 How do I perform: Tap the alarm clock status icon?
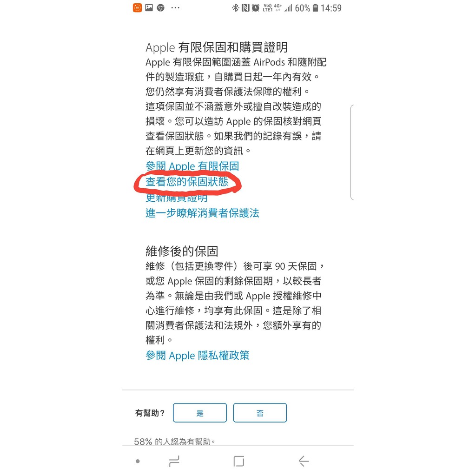(x=256, y=8)
